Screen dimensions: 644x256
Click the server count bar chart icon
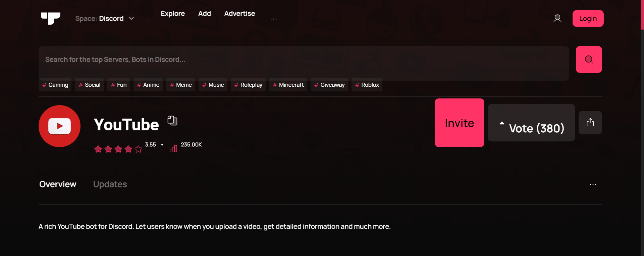173,148
